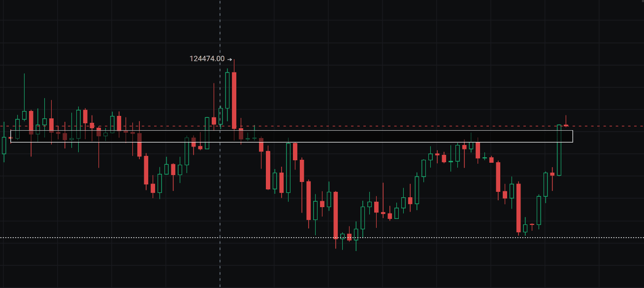This screenshot has height=288, width=644.
Task: Click the top of the longest upper wick on left
Action: coord(24,75)
